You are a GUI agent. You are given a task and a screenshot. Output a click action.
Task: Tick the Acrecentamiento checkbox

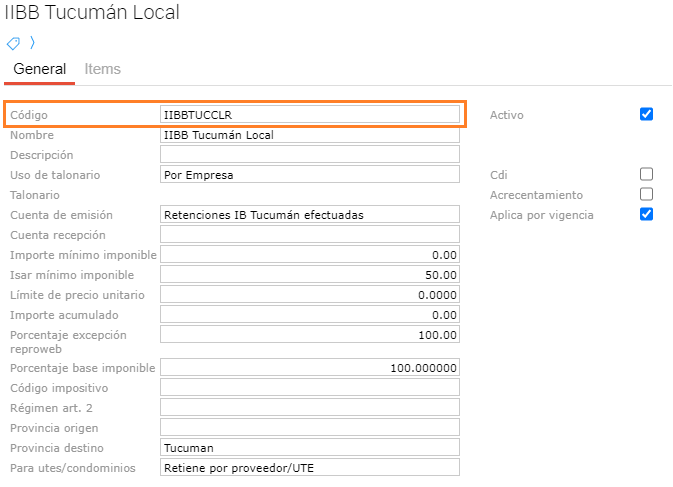pyautogui.click(x=646, y=194)
